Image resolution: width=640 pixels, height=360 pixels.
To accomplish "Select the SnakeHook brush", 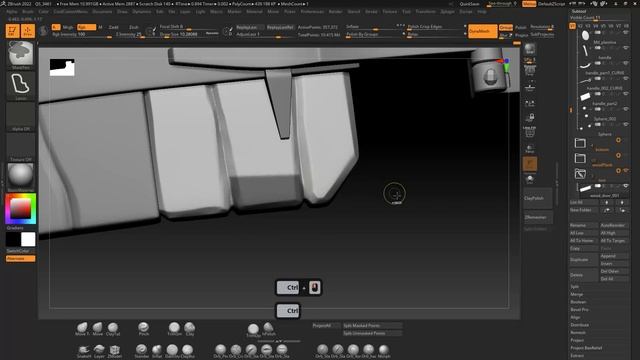I will coord(84,351).
